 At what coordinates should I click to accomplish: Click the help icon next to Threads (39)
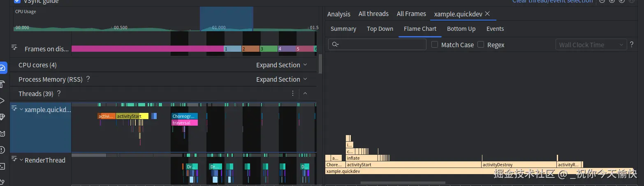tap(59, 94)
